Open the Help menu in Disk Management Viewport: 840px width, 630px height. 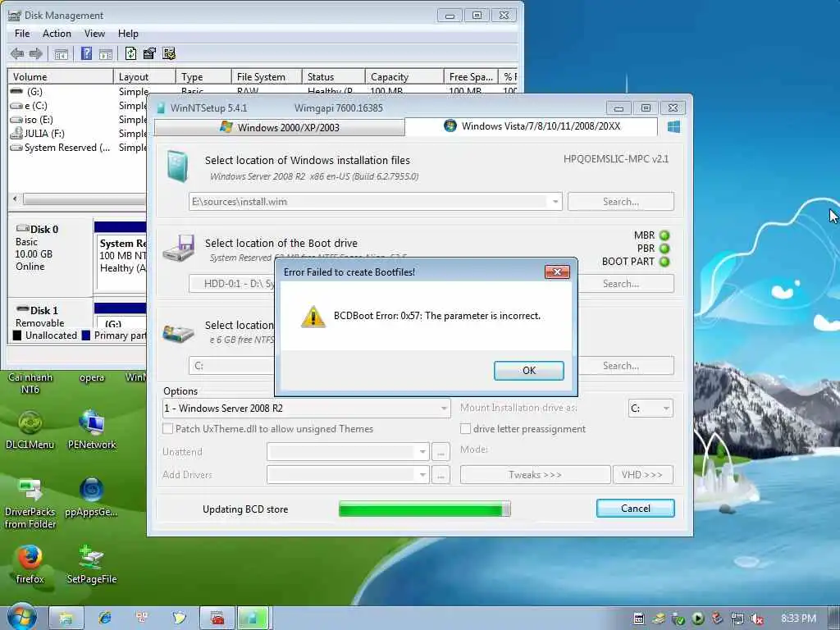128,34
